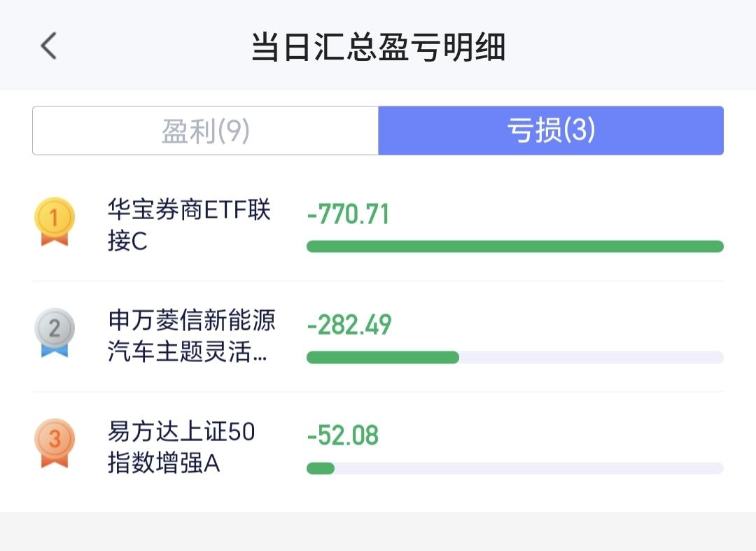Click the green bar under -282.49
756x551 pixels.
pyautogui.click(x=383, y=357)
